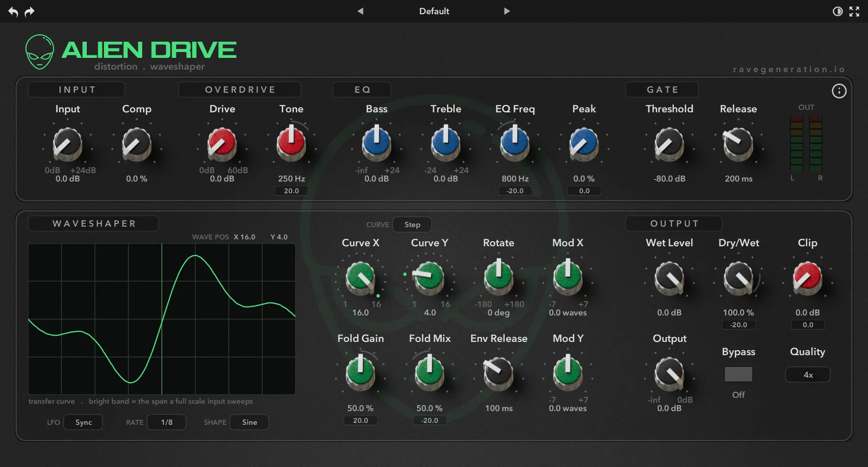
Task: Click the undo arrow icon
Action: click(13, 12)
